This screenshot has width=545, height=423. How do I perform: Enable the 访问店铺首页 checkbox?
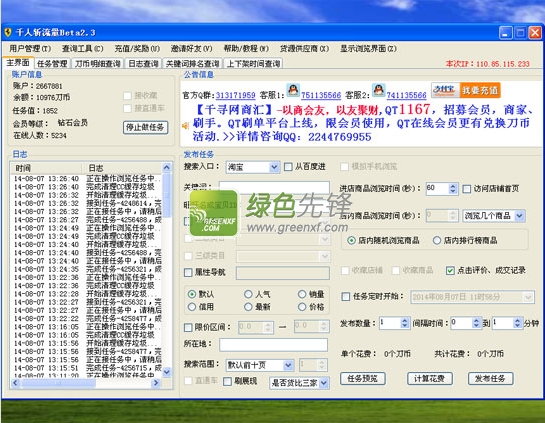tap(467, 189)
